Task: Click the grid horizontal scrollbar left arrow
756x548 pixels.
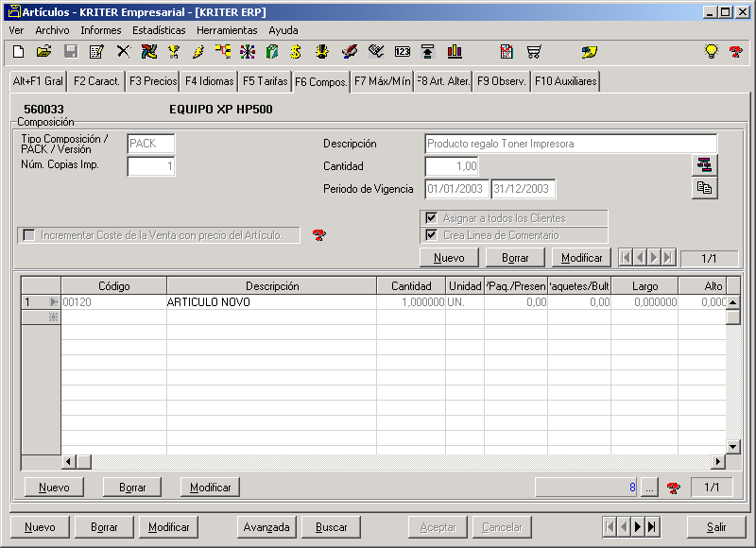Action: (68, 462)
